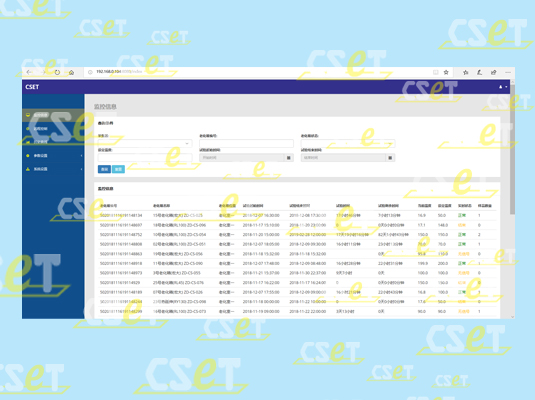Click the share icon in the browser toolbar

pos(493,72)
